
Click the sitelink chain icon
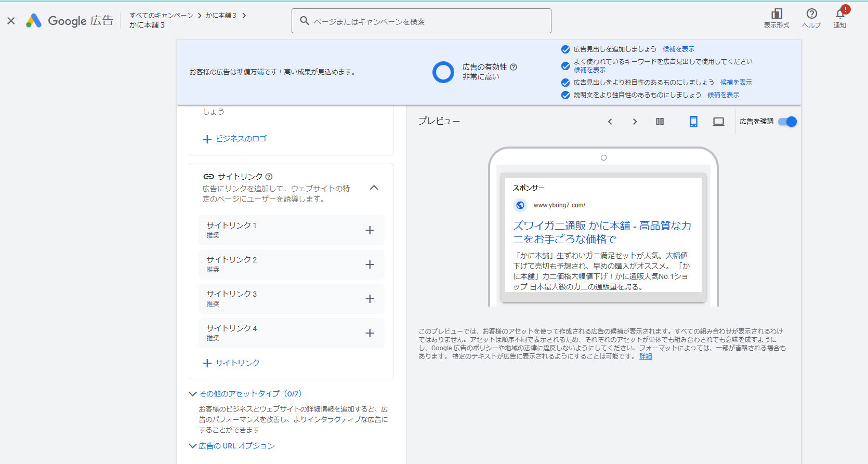click(x=208, y=177)
